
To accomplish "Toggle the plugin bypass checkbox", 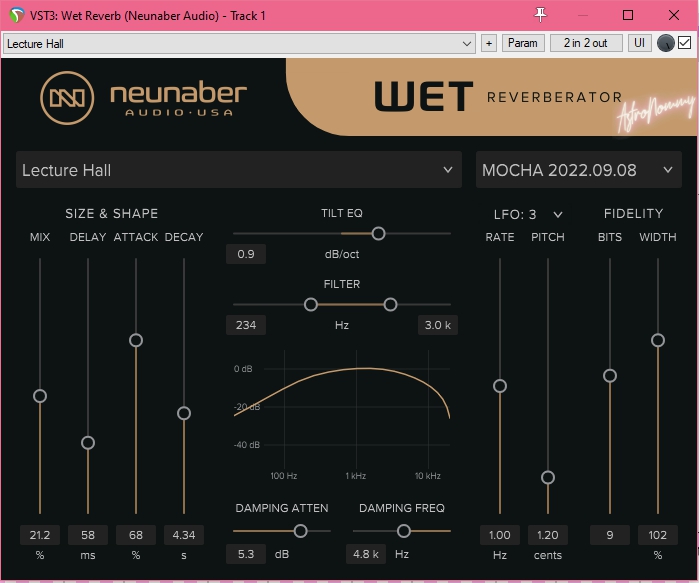I will 685,44.
